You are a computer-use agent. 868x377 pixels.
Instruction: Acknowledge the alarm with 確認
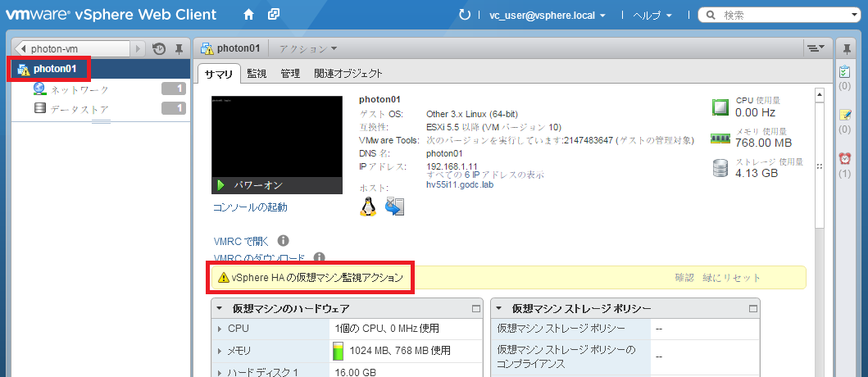[x=684, y=278]
